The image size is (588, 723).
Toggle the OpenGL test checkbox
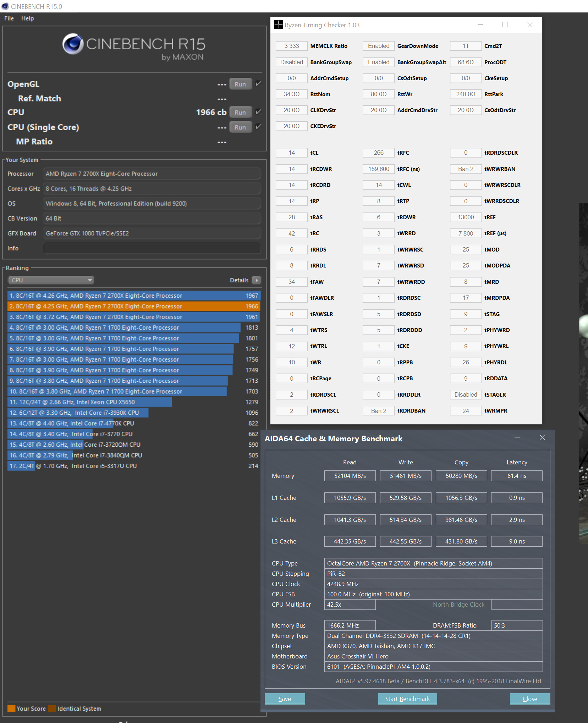(258, 84)
